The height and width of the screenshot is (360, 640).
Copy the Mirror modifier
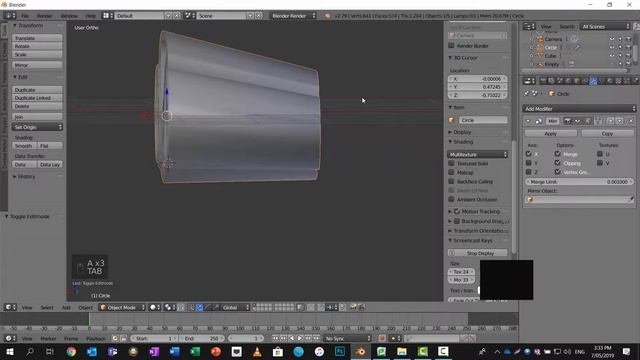click(x=607, y=133)
